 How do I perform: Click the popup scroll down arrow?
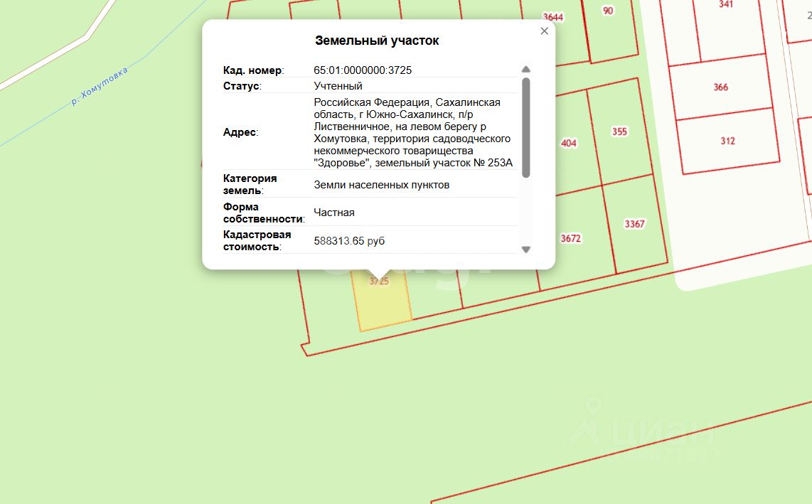525,249
